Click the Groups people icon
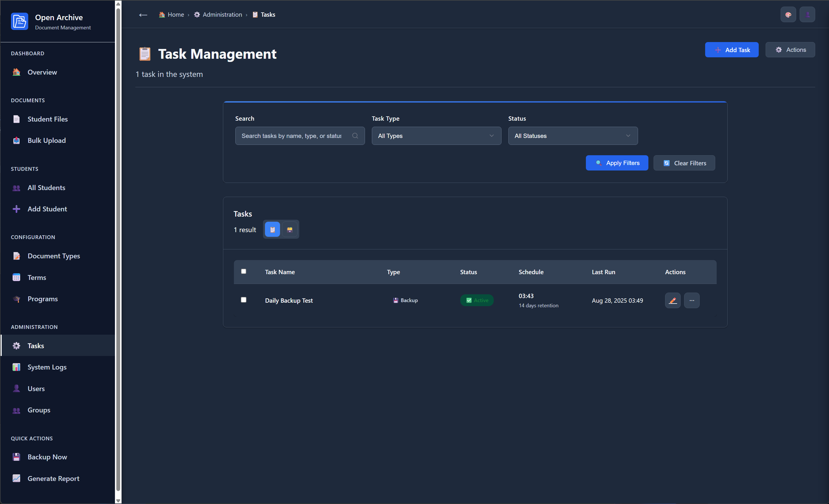 (16, 410)
